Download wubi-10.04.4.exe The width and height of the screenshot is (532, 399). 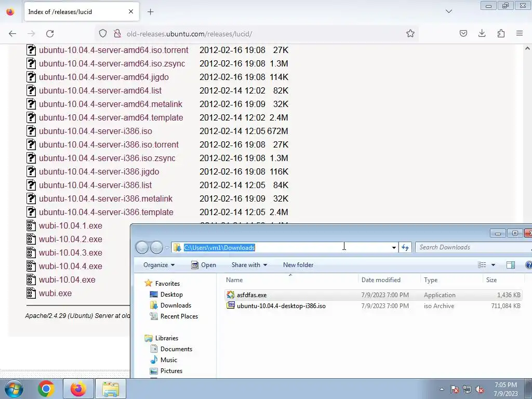click(71, 266)
